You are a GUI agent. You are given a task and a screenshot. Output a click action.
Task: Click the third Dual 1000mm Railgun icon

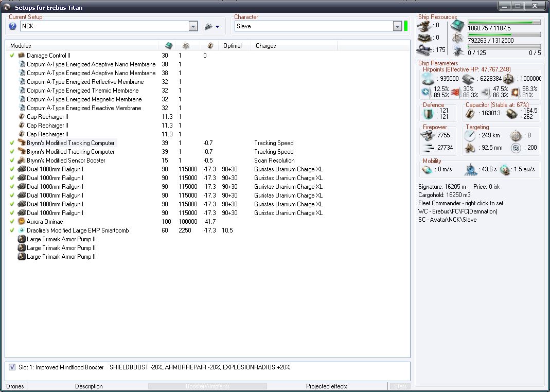click(x=22, y=187)
